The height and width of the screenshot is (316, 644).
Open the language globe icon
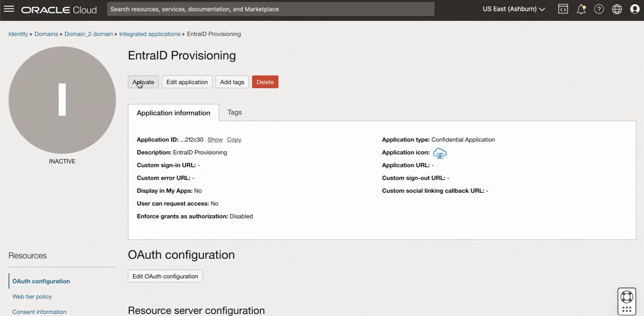[x=617, y=9]
